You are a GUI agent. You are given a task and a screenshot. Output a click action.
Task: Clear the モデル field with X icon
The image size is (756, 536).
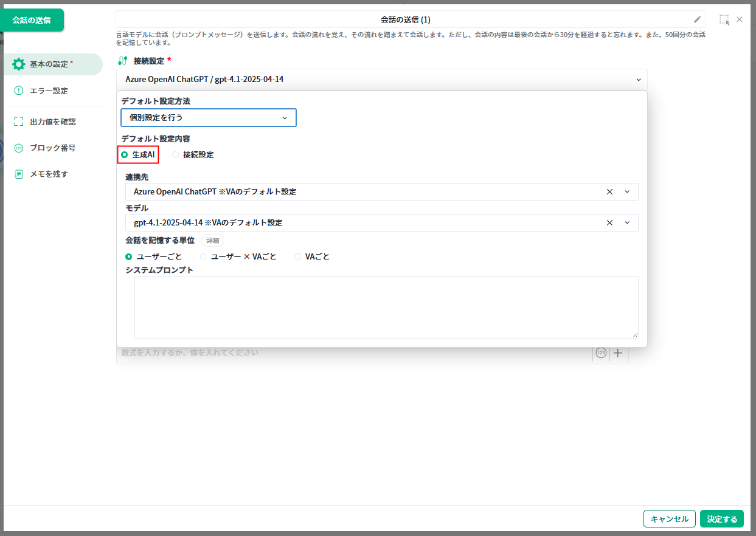pyautogui.click(x=609, y=222)
